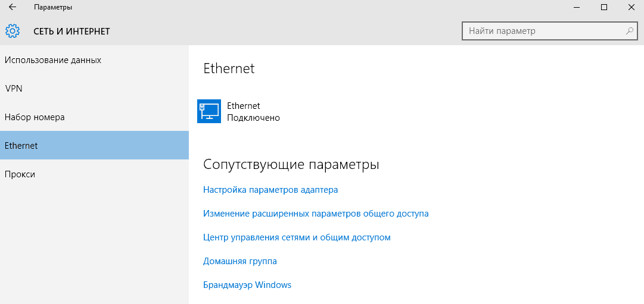
Task: Open Настройка параметров адаптера link
Action: 270,190
